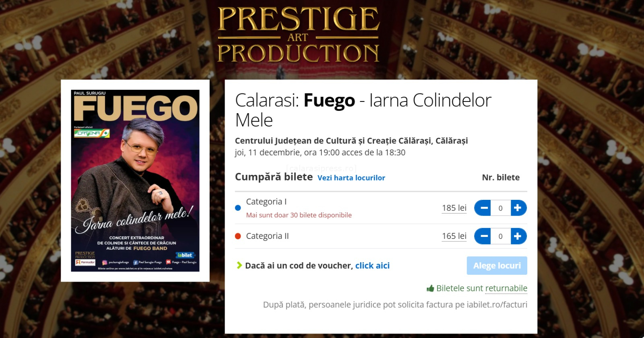Click 'Biletele sunt returnabile' link
This screenshot has height=338, width=644.
click(x=482, y=288)
